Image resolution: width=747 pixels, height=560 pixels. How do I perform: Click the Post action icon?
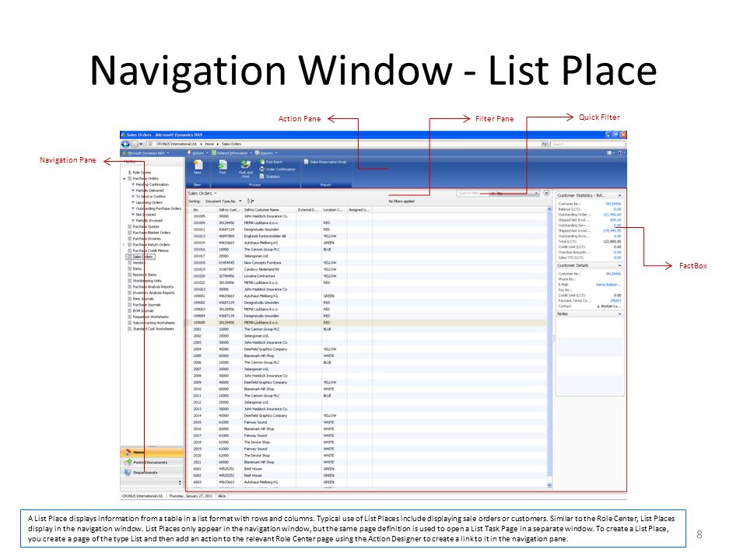tap(223, 165)
